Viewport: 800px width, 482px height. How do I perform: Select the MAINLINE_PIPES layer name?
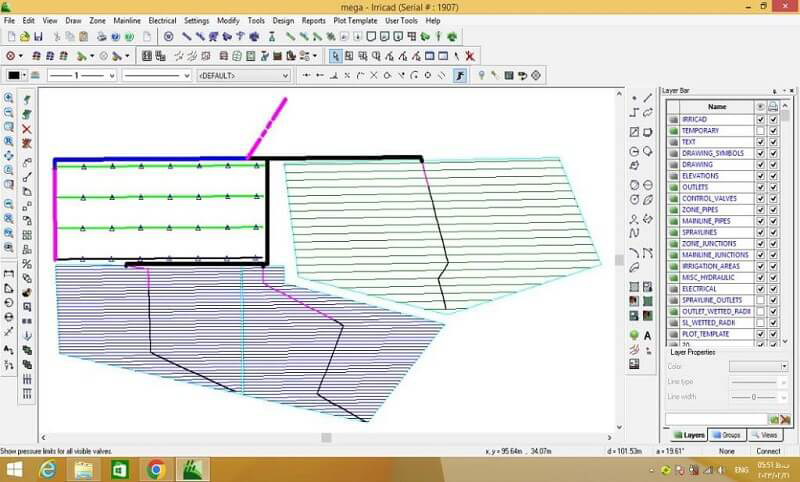click(706, 221)
